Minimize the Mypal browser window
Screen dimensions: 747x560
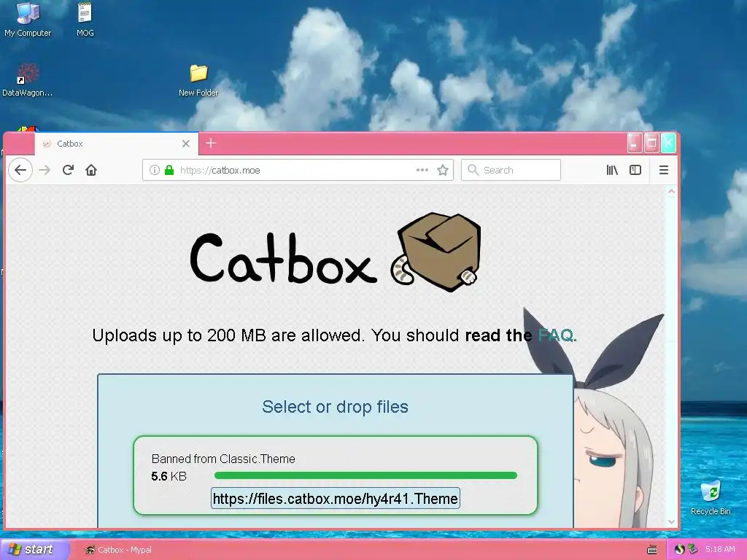click(x=635, y=143)
